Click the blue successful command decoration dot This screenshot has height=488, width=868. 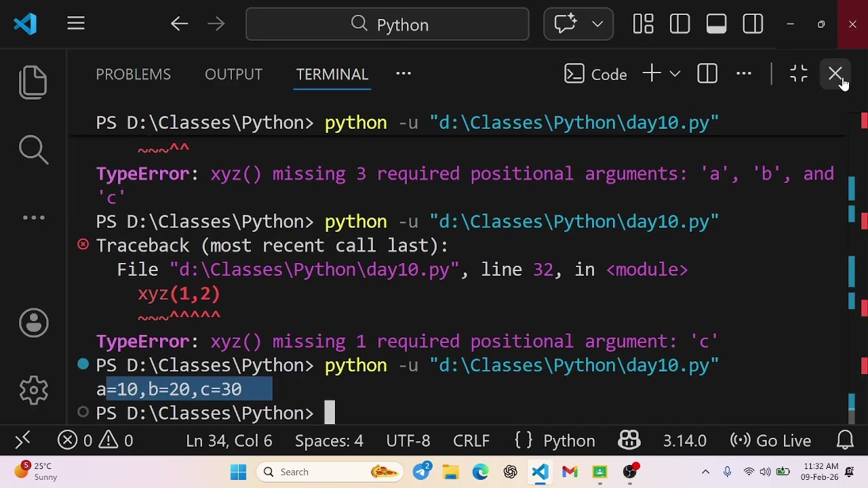coord(83,365)
